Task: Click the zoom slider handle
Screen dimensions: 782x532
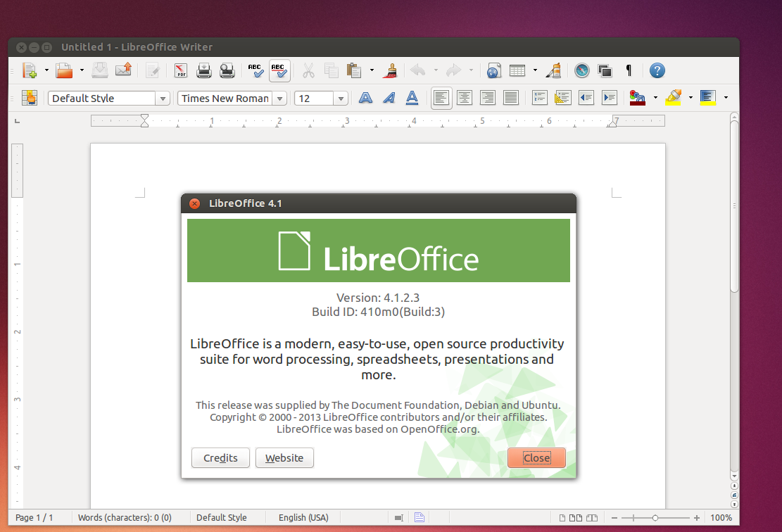Action: (x=655, y=518)
